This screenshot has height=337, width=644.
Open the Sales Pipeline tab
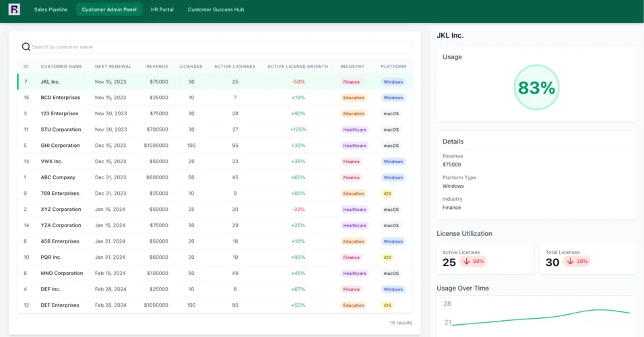51,9
